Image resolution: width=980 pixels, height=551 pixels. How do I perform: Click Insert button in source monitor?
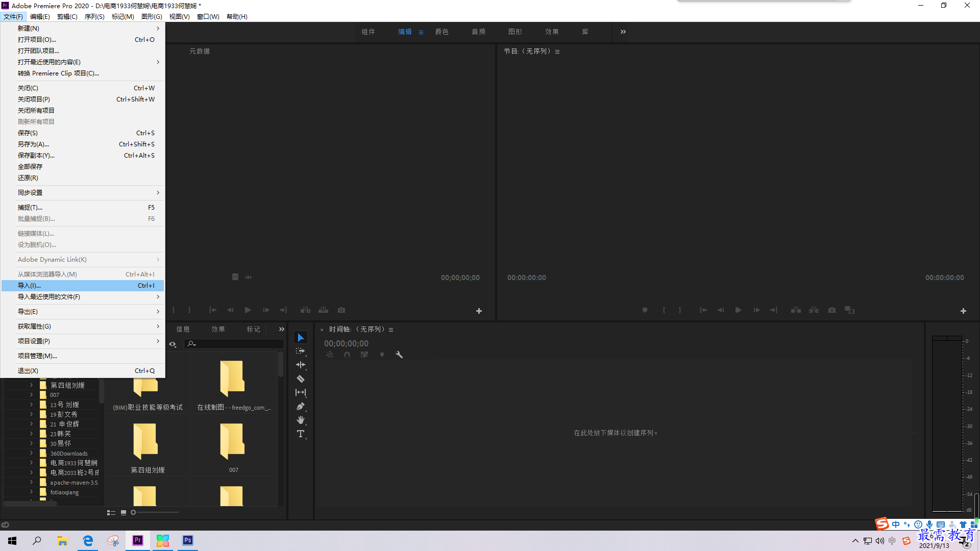pyautogui.click(x=305, y=310)
